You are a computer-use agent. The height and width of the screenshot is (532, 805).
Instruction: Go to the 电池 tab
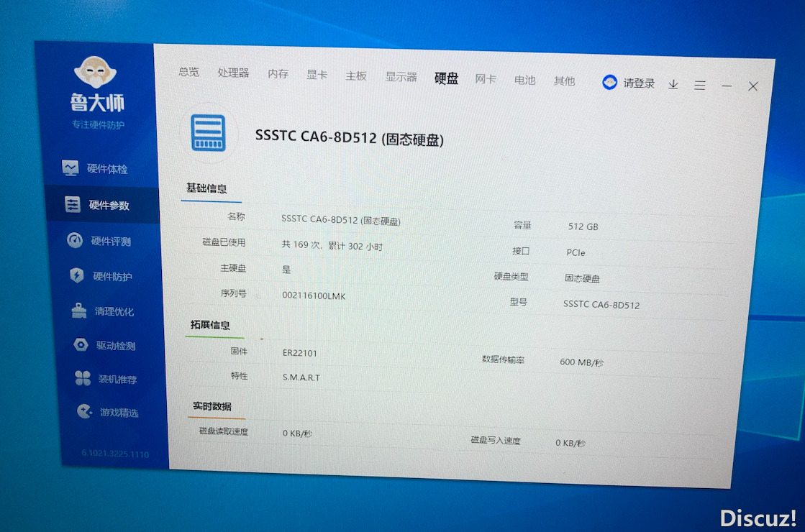[x=524, y=80]
